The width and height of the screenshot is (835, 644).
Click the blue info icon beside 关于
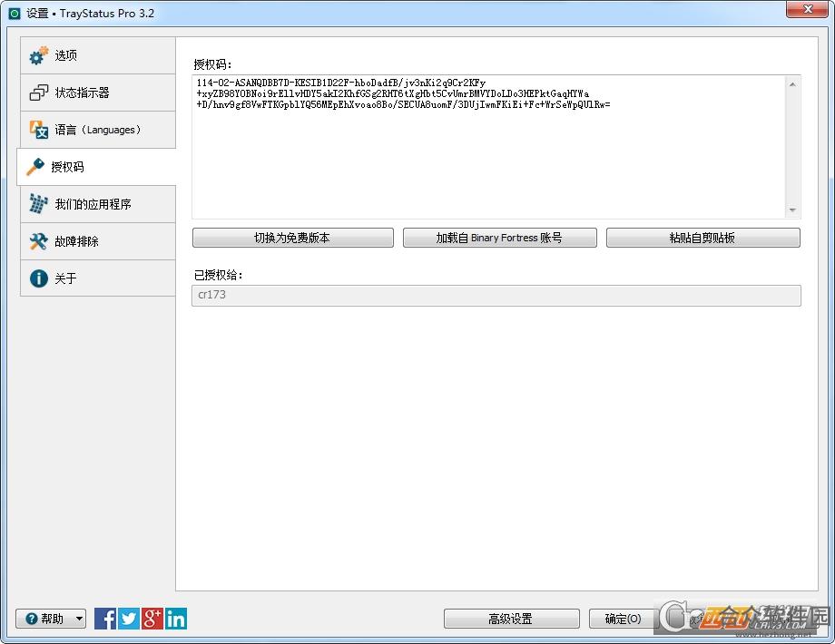pyautogui.click(x=38, y=278)
